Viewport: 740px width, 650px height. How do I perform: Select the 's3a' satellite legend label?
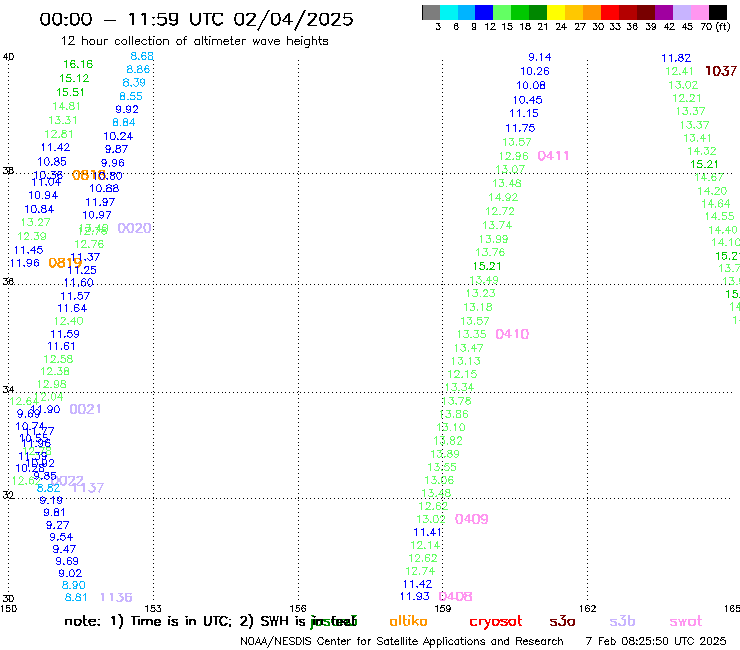[x=562, y=621]
